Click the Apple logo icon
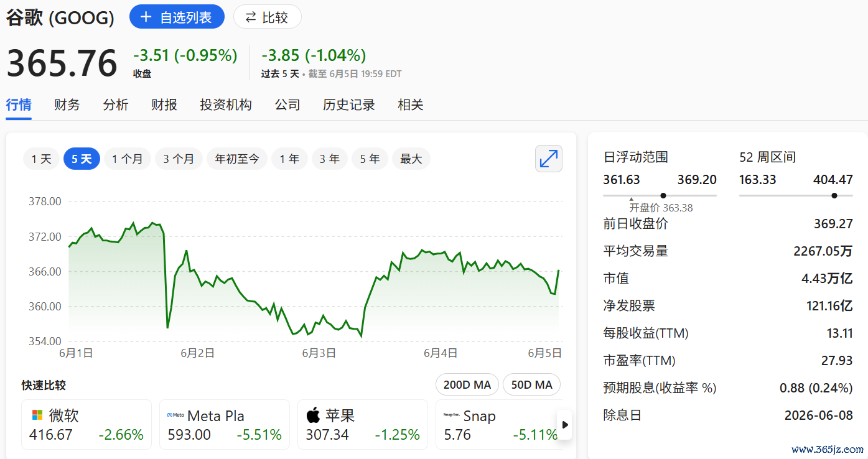Screen dimensions: 868x459 313,415
